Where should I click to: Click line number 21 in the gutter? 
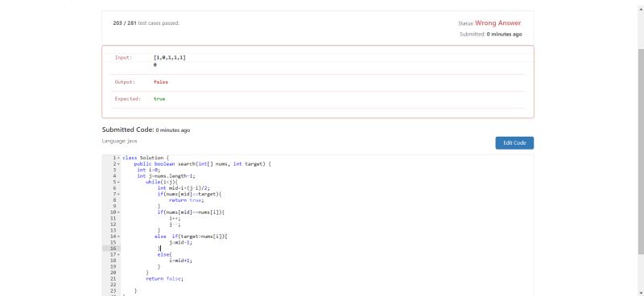pos(113,278)
